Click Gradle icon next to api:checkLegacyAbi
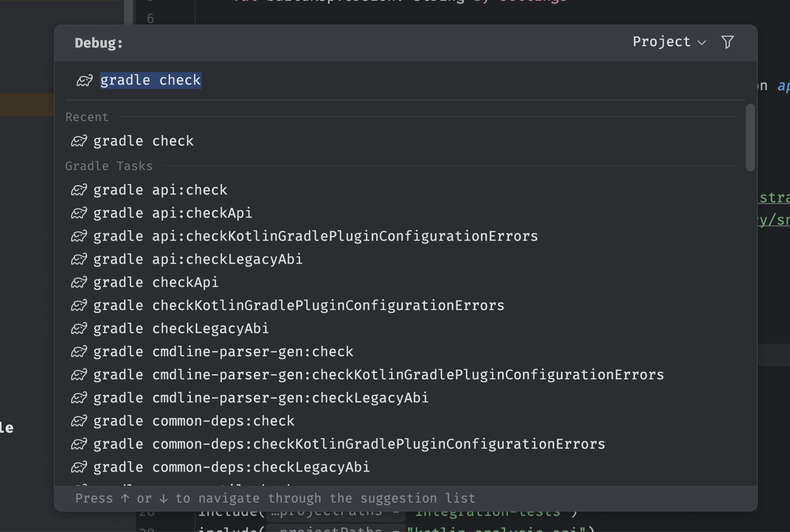Image resolution: width=790 pixels, height=532 pixels. point(79,259)
